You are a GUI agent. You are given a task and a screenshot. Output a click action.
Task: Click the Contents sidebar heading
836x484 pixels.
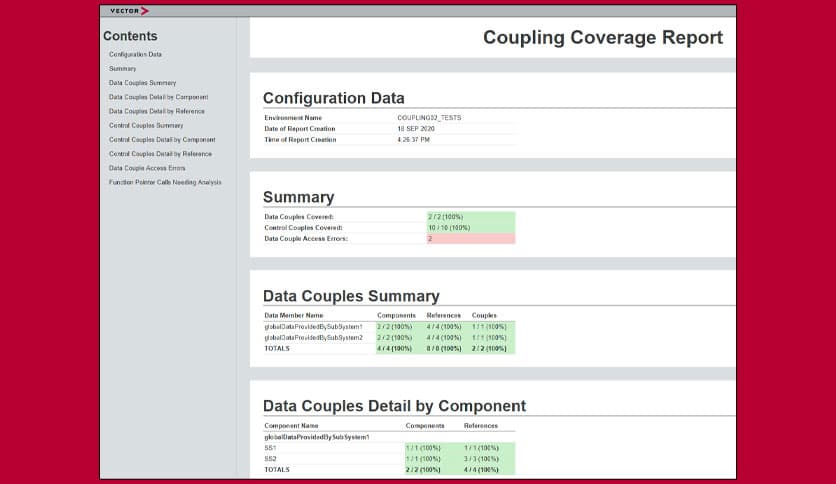pos(130,36)
